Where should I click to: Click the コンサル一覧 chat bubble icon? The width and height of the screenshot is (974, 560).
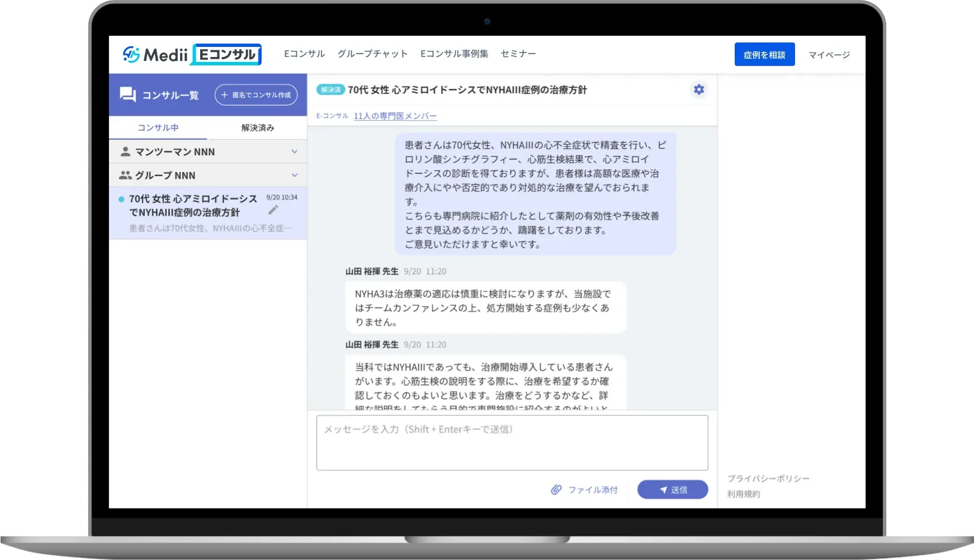pos(127,94)
